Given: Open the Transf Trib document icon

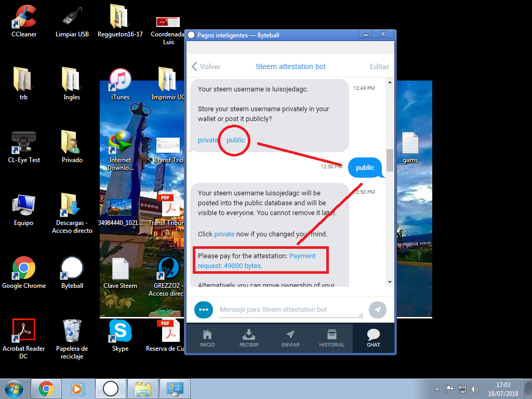Looking at the screenshot, I should click(168, 150).
